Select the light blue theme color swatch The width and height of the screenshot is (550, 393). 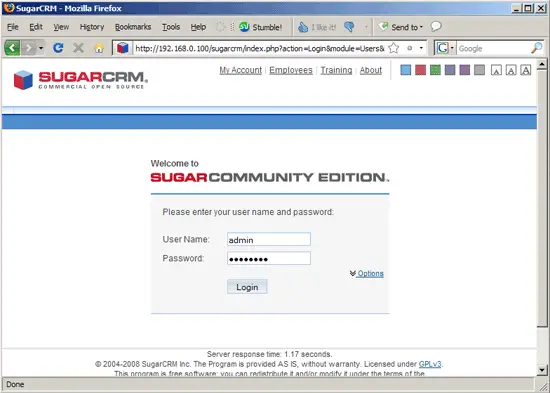click(405, 70)
